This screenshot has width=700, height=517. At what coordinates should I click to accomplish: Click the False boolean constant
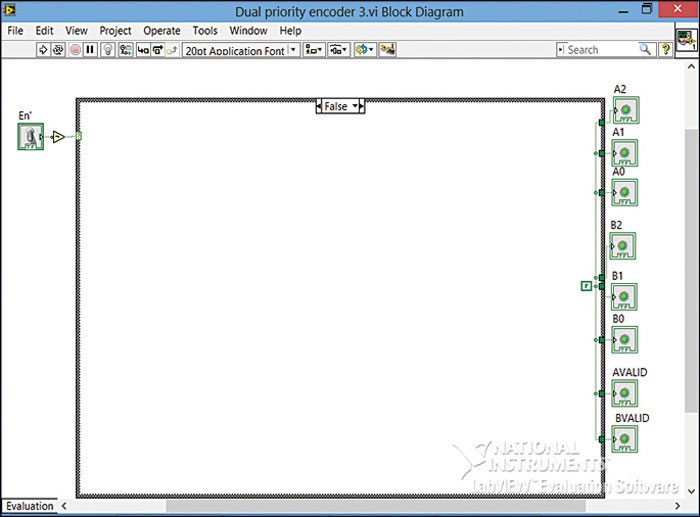(586, 286)
